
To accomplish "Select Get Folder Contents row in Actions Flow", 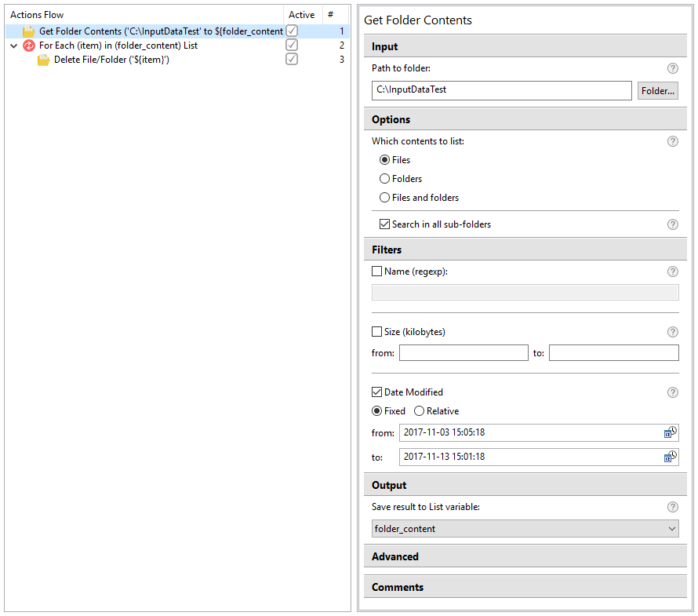I will point(177,31).
